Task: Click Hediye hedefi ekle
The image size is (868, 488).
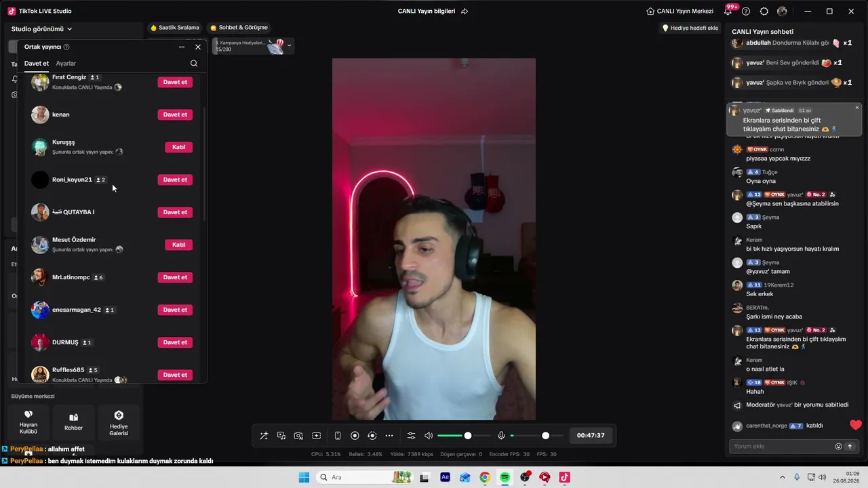Action: pos(690,28)
